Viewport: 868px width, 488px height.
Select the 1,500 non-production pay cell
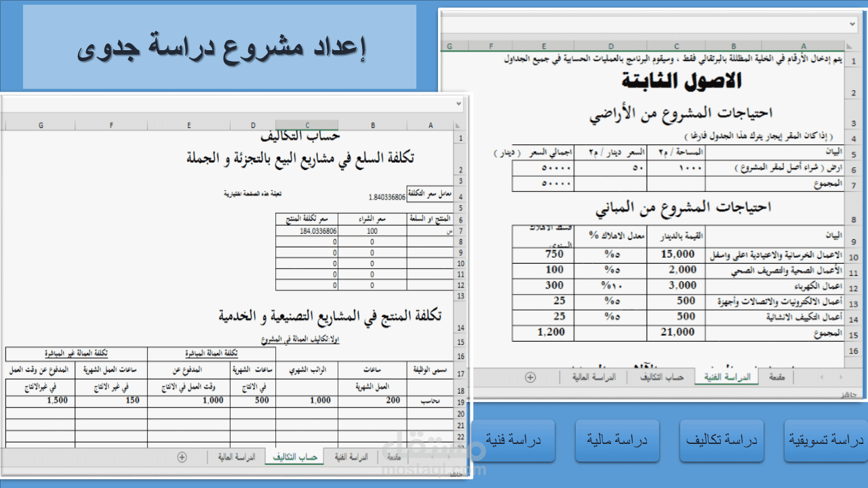pos(40,401)
